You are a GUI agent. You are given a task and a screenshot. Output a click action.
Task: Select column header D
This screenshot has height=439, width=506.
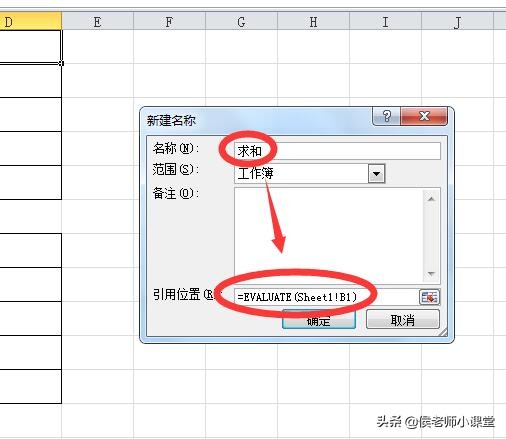tap(31, 22)
